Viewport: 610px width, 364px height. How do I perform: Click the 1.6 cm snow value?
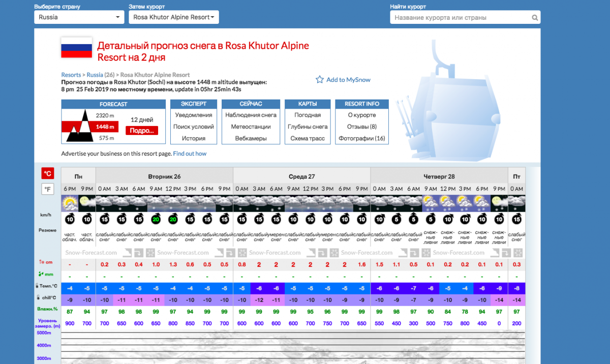(x=362, y=264)
